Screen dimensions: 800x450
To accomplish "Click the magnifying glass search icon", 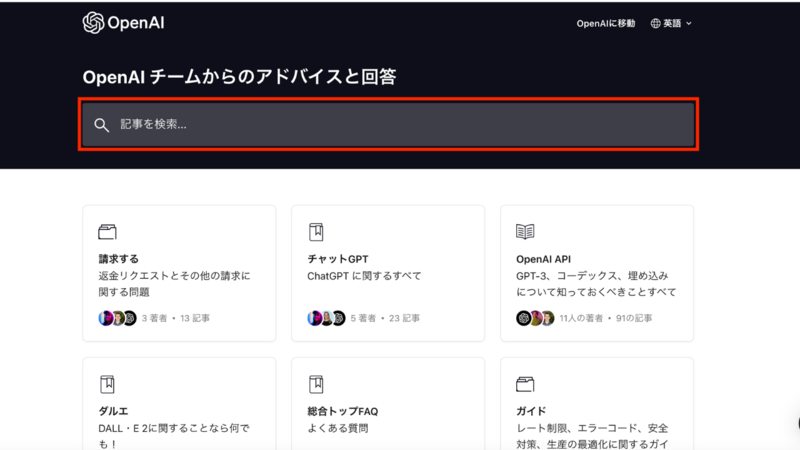I will [102, 125].
